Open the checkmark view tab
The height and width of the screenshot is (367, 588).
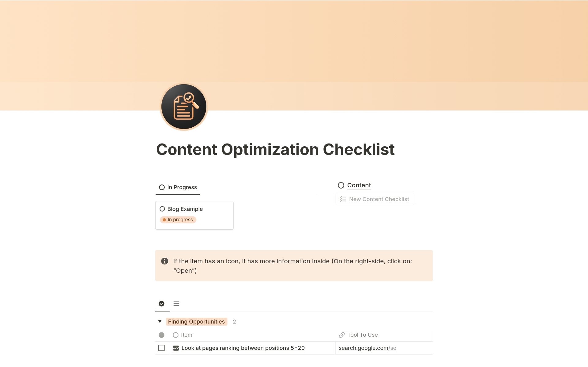[161, 304]
